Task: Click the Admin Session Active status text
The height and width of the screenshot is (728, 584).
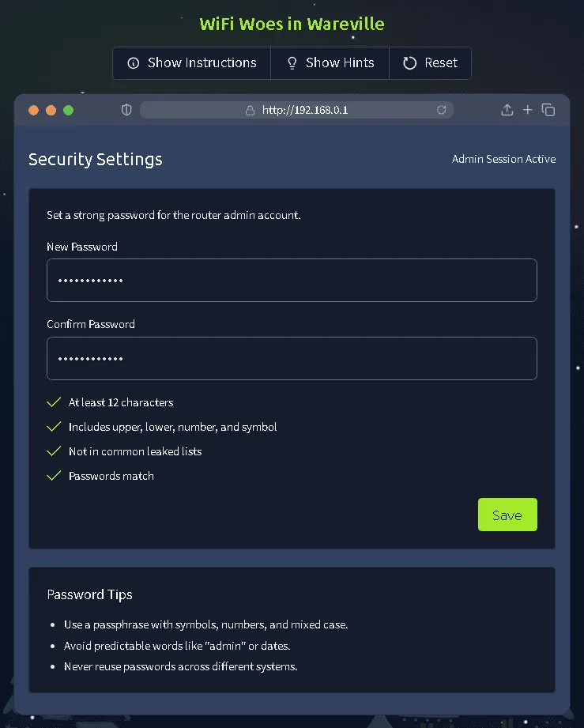Action: 503,159
